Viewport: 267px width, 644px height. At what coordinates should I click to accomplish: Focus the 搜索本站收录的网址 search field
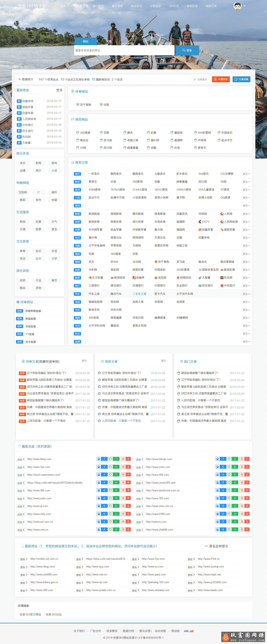124,50
